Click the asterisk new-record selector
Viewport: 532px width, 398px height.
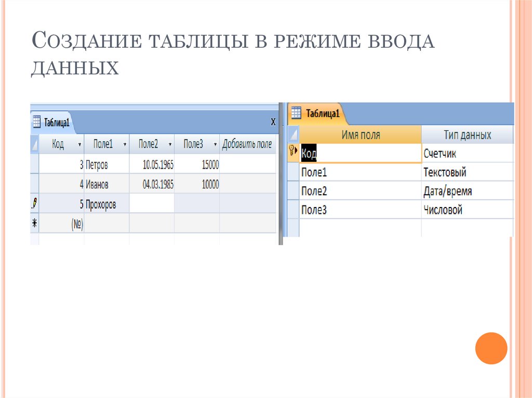coord(33,222)
